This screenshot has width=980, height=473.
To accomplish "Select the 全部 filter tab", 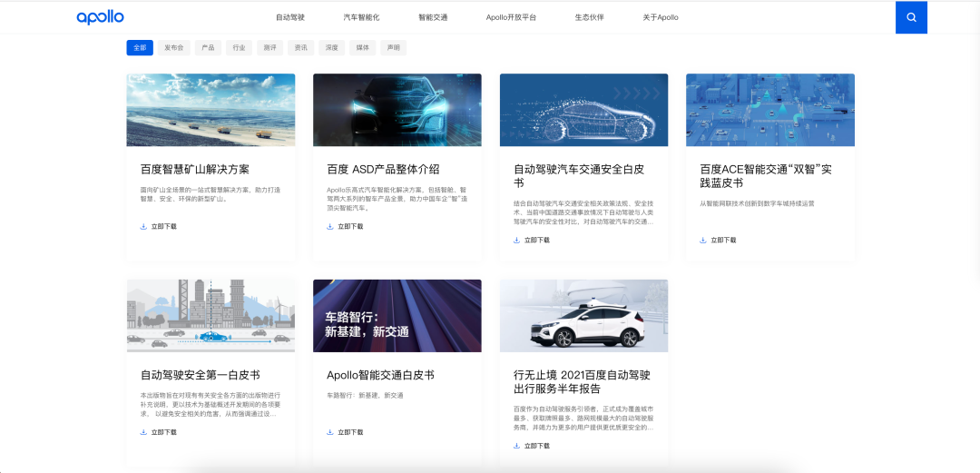I will pyautogui.click(x=140, y=47).
